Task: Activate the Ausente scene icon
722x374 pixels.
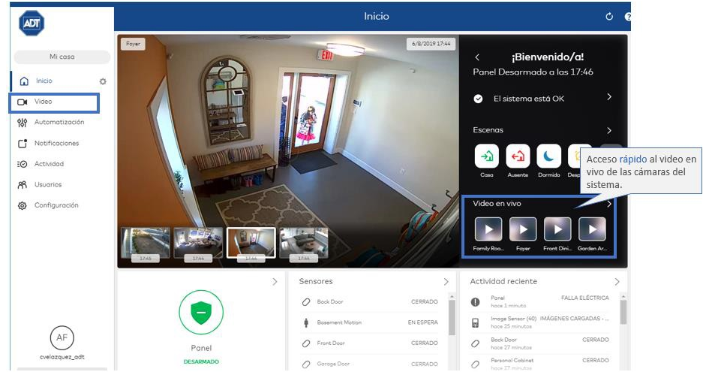Action: coord(518,156)
